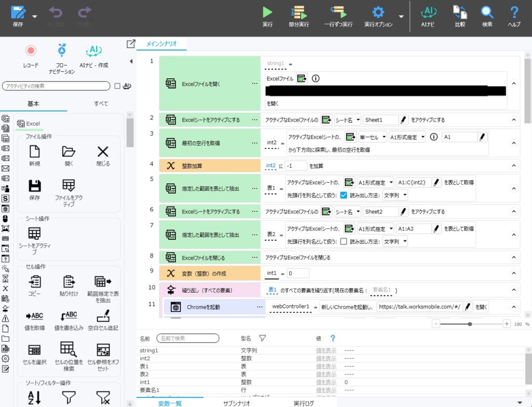Screen dimensions: 532x407
Task: Check 先頭行を列名として扱う in line 7
Action: point(343,241)
